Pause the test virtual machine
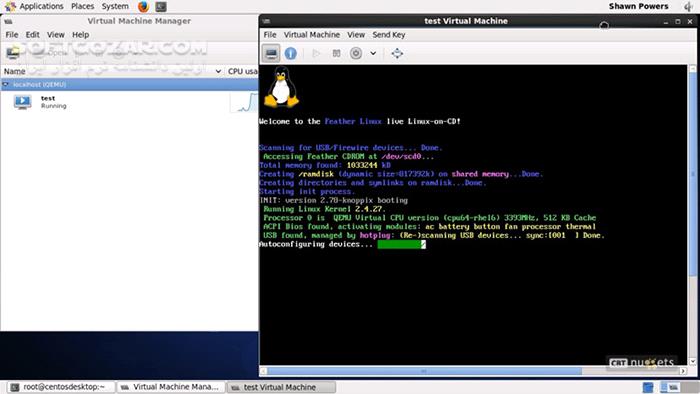 pos(336,53)
